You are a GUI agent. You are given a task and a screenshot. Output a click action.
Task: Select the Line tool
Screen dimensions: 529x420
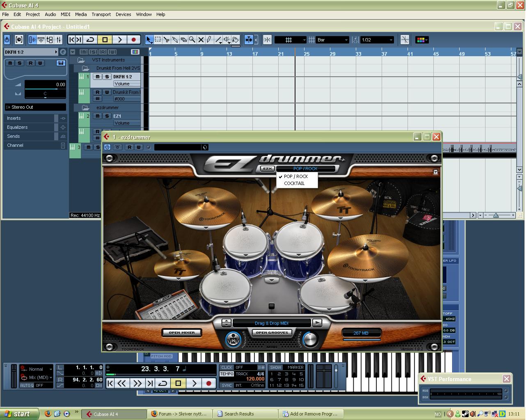click(218, 40)
